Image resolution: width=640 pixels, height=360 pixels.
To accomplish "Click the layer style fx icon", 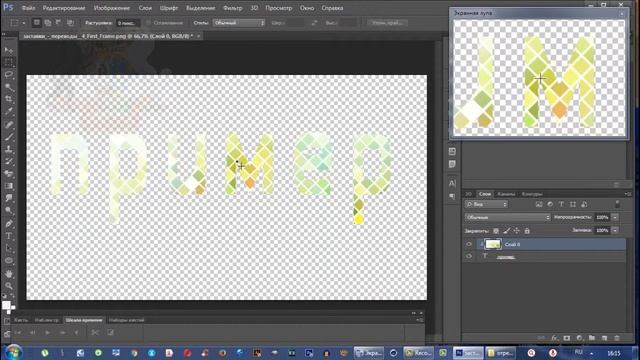I will pyautogui.click(x=554, y=338).
